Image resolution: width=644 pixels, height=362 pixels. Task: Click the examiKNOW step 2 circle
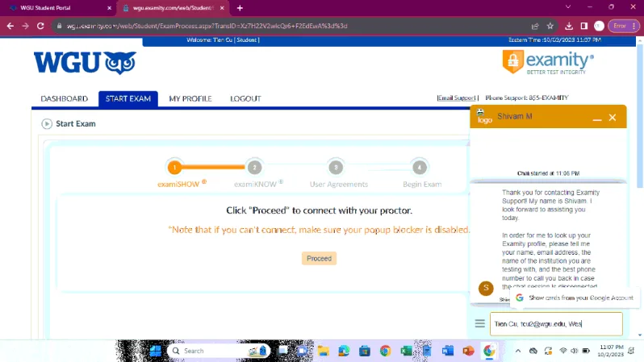(x=255, y=168)
